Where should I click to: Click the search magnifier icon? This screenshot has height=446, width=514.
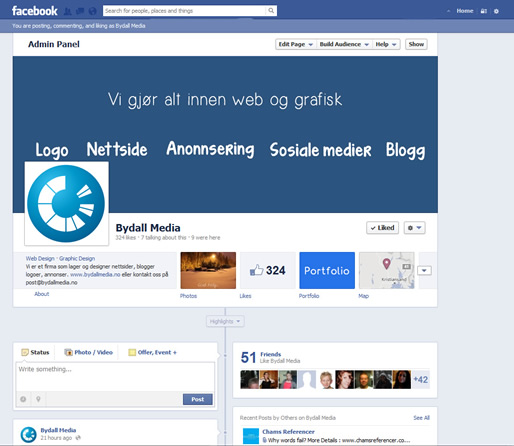(271, 11)
